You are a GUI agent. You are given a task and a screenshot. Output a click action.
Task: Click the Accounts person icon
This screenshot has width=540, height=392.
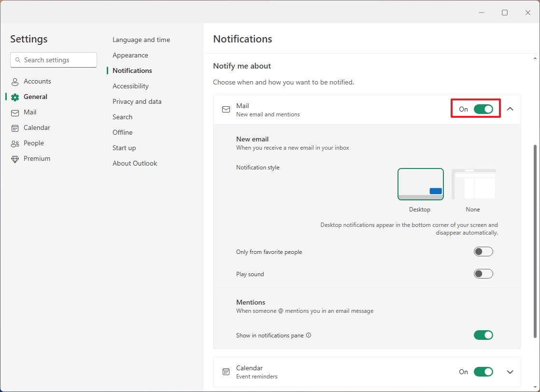[15, 82]
